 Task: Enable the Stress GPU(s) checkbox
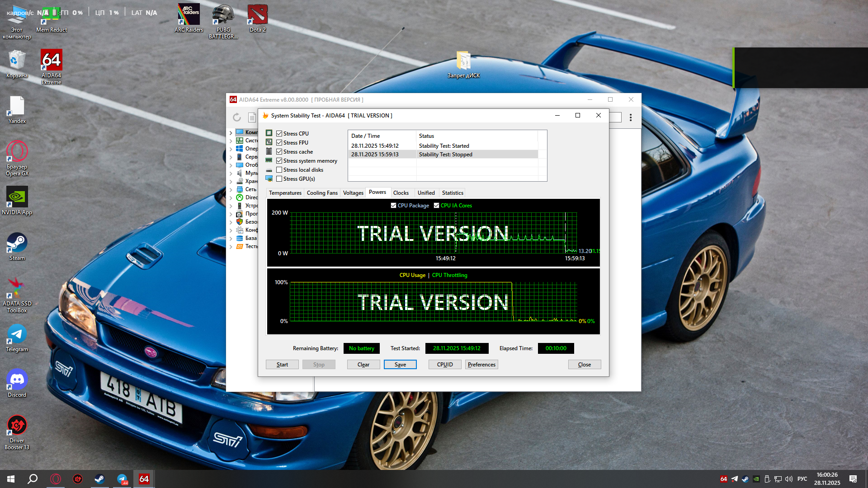[279, 179]
